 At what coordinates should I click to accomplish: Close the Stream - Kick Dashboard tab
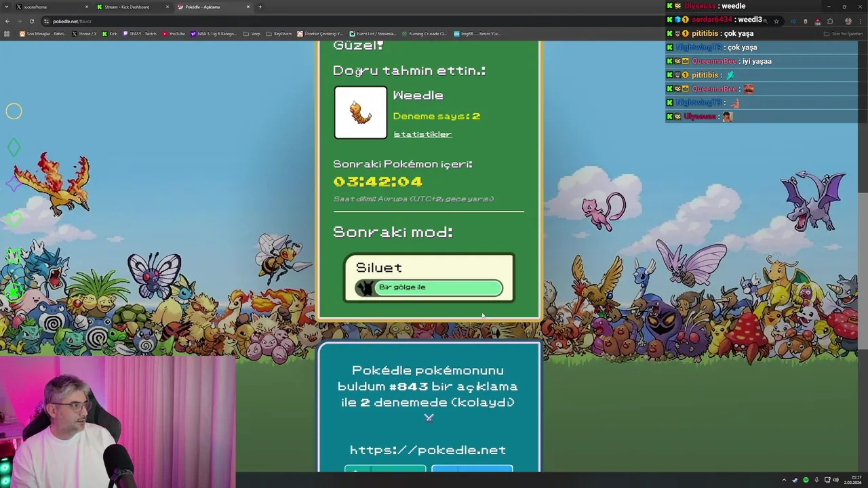[167, 7]
